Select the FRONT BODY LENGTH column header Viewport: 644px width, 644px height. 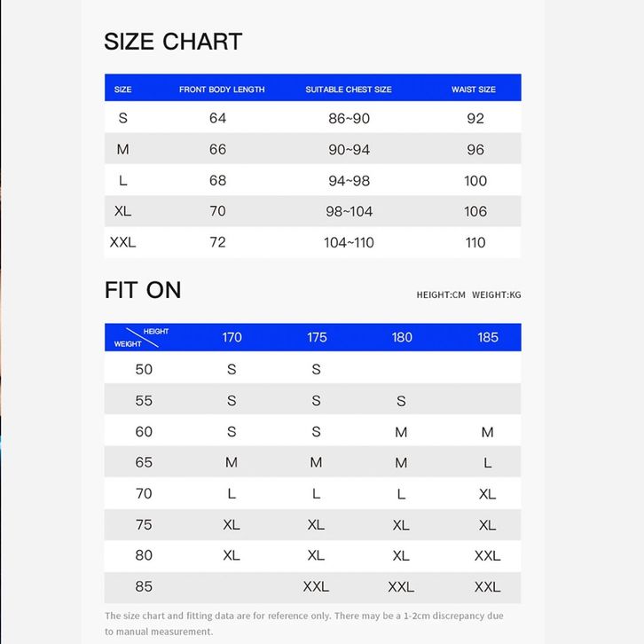[222, 90]
